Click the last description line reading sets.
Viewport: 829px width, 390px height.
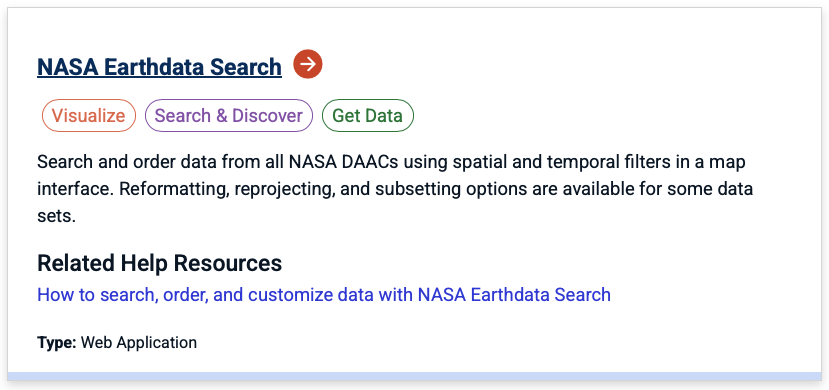click(54, 216)
